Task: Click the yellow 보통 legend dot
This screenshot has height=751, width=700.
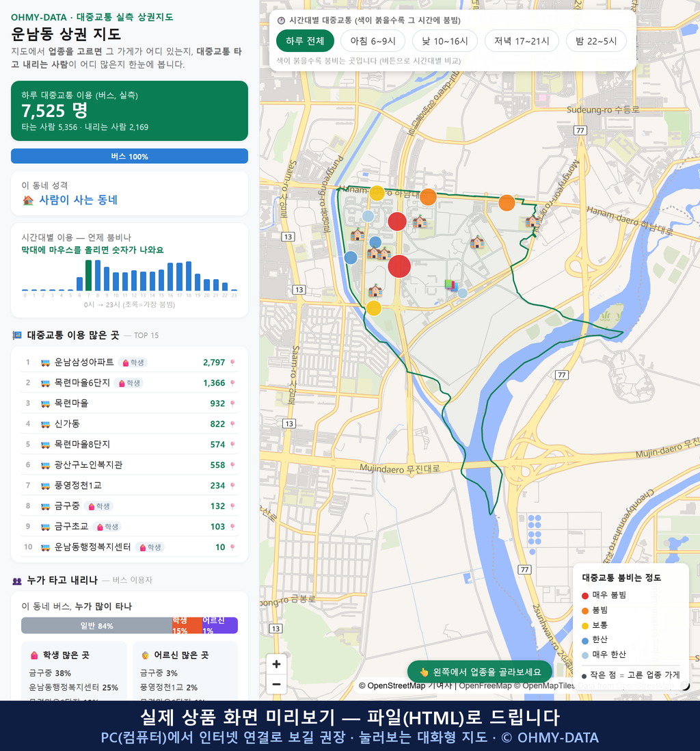Action: point(585,626)
